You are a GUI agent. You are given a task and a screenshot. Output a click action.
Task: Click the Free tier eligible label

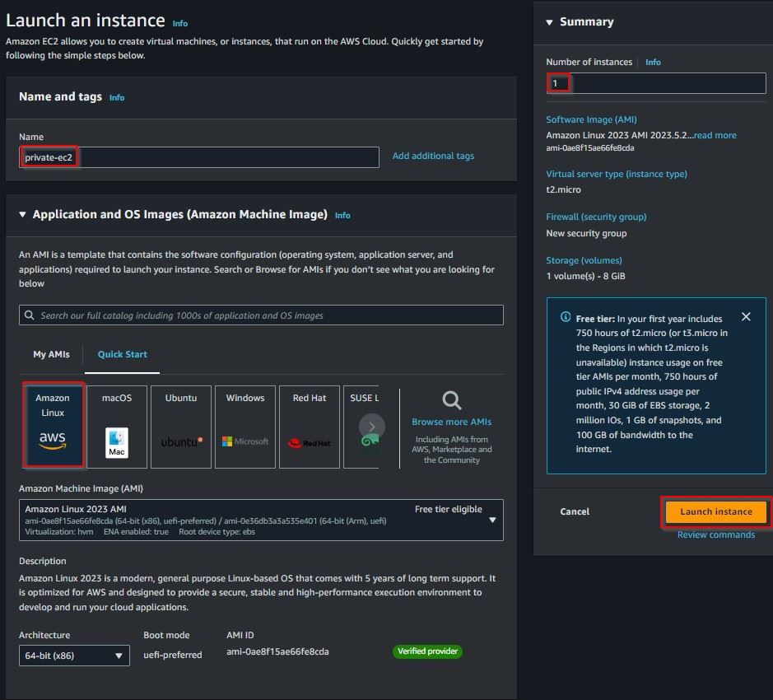pos(448,509)
